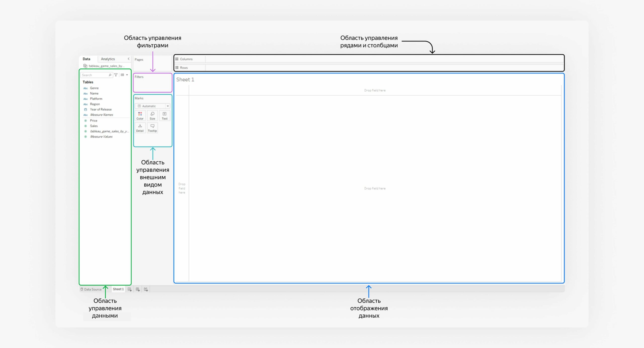
Task: Click the new worksheet icon
Action: (130, 289)
